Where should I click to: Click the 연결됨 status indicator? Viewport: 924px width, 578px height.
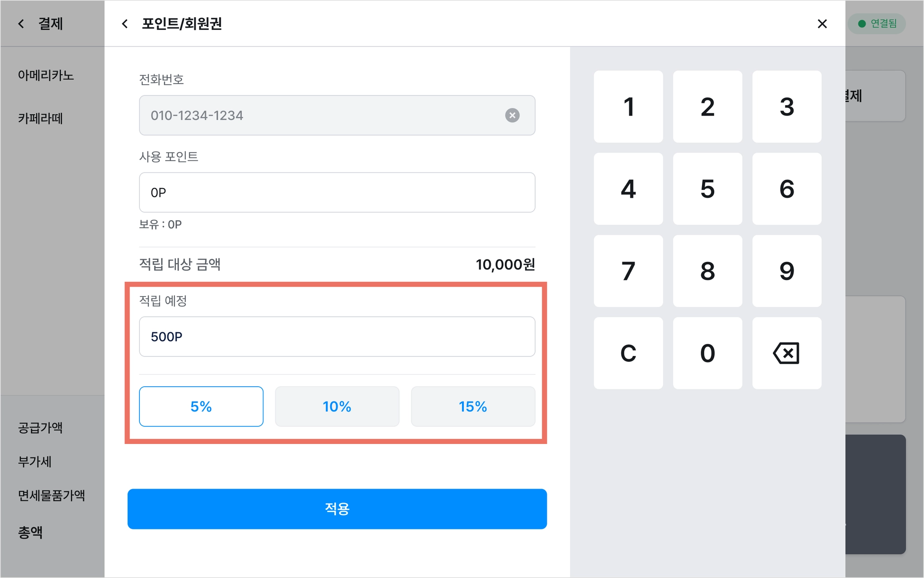pyautogui.click(x=877, y=23)
